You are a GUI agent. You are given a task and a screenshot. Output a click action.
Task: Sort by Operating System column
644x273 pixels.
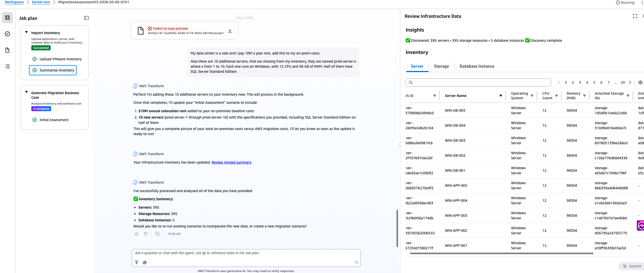pyautogui.click(x=532, y=96)
